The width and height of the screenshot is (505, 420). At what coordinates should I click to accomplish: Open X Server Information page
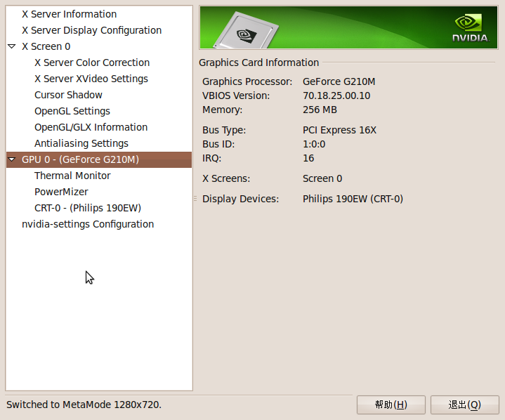69,14
